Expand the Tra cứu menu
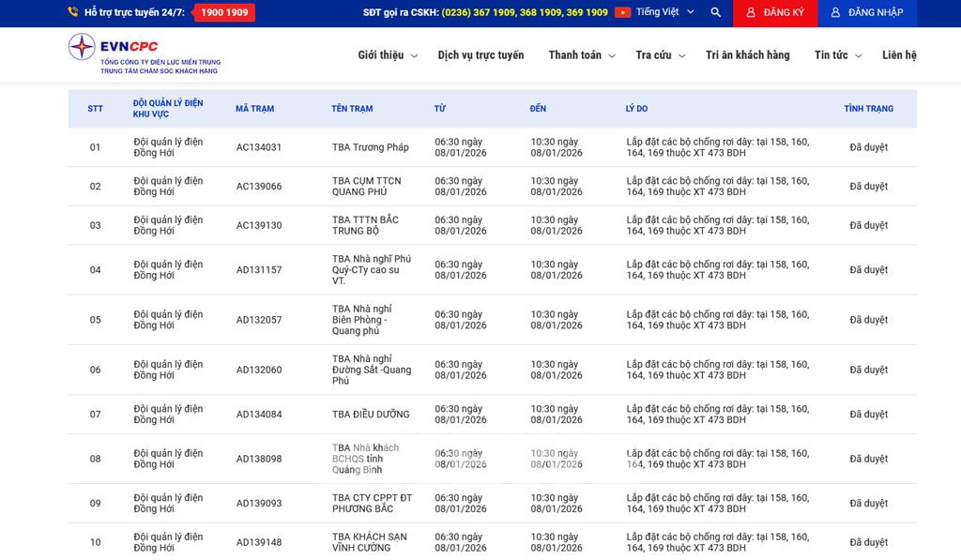This screenshot has width=961, height=560. [x=660, y=55]
